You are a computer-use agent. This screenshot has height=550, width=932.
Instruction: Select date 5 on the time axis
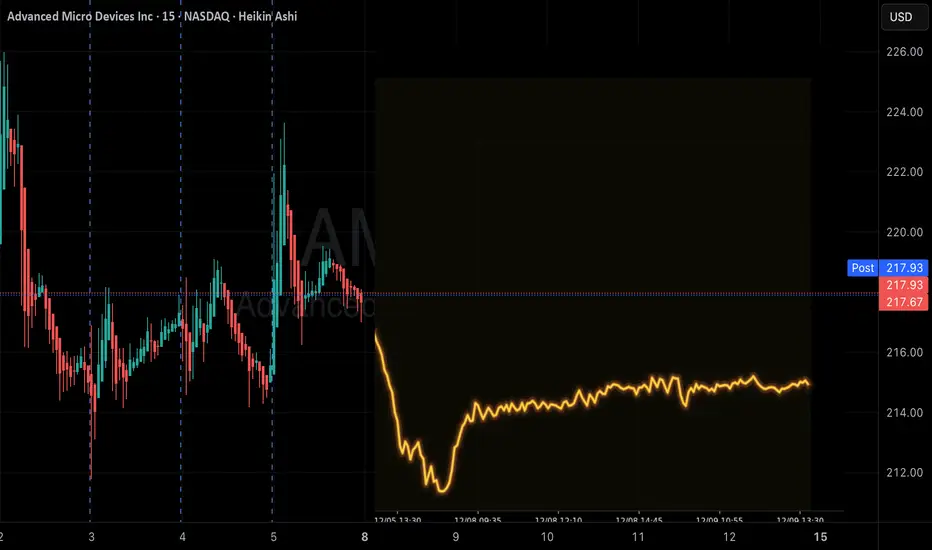tap(273, 538)
